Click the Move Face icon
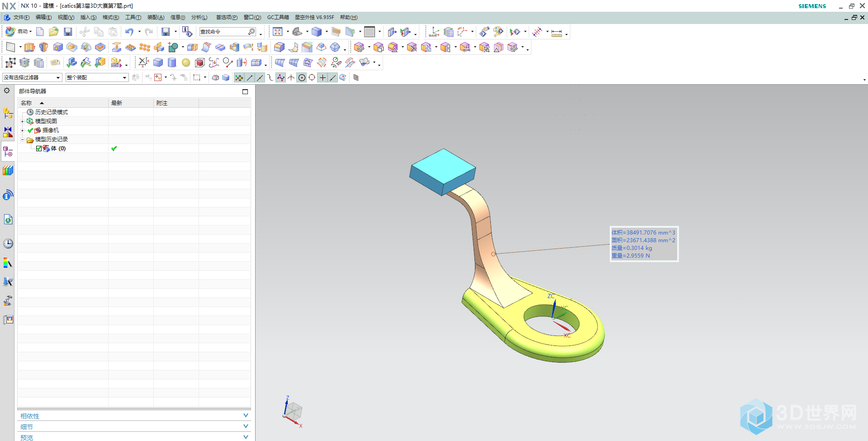This screenshot has height=441, width=868. pyautogui.click(x=360, y=47)
